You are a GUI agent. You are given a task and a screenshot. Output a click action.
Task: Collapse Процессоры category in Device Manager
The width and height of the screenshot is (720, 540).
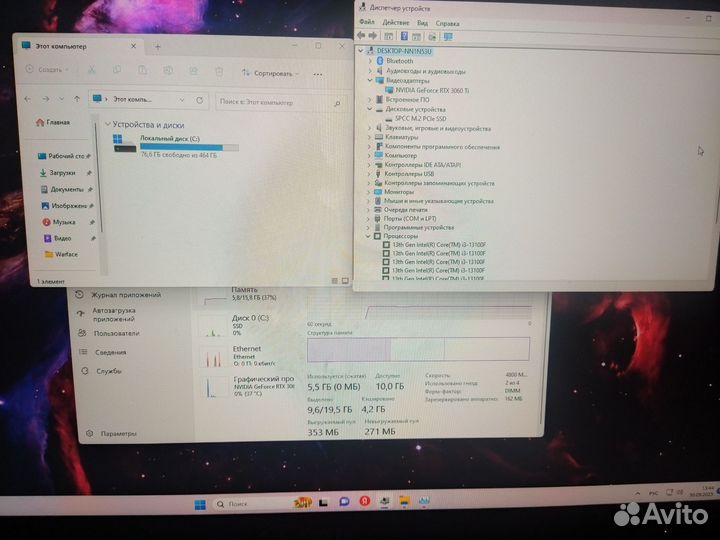pyautogui.click(x=368, y=236)
